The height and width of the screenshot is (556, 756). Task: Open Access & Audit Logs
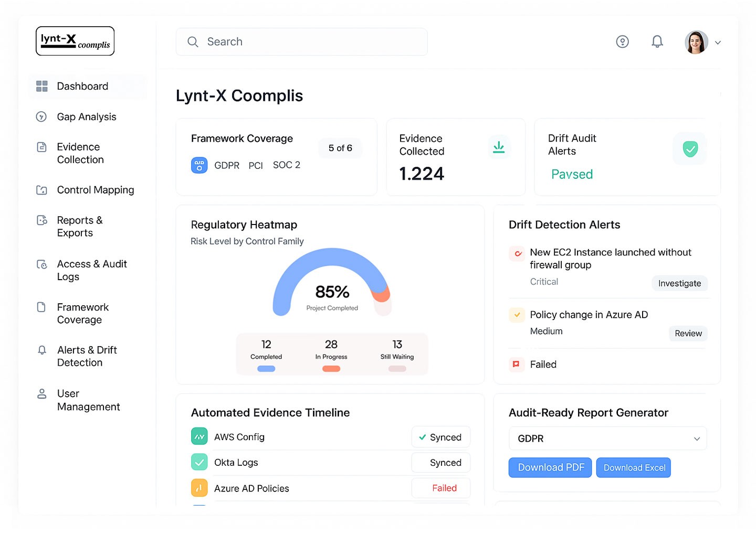42,264
